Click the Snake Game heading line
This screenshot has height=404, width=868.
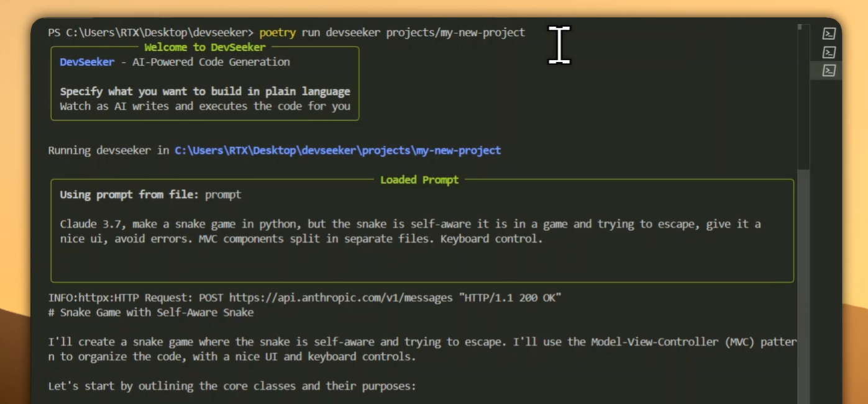pyautogui.click(x=153, y=312)
